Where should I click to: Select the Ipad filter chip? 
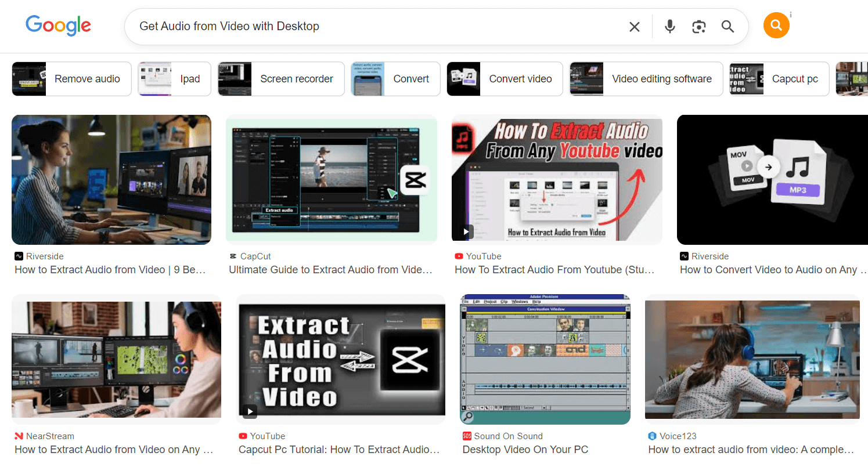(172, 79)
